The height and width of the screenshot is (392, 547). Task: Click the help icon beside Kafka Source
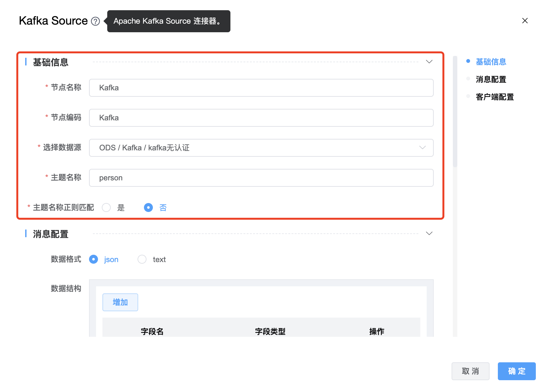click(95, 21)
